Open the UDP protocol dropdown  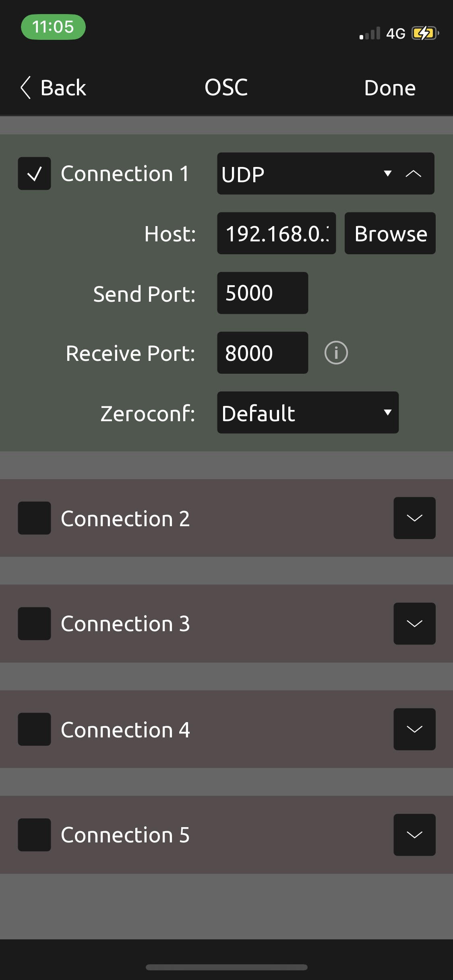pyautogui.click(x=306, y=174)
